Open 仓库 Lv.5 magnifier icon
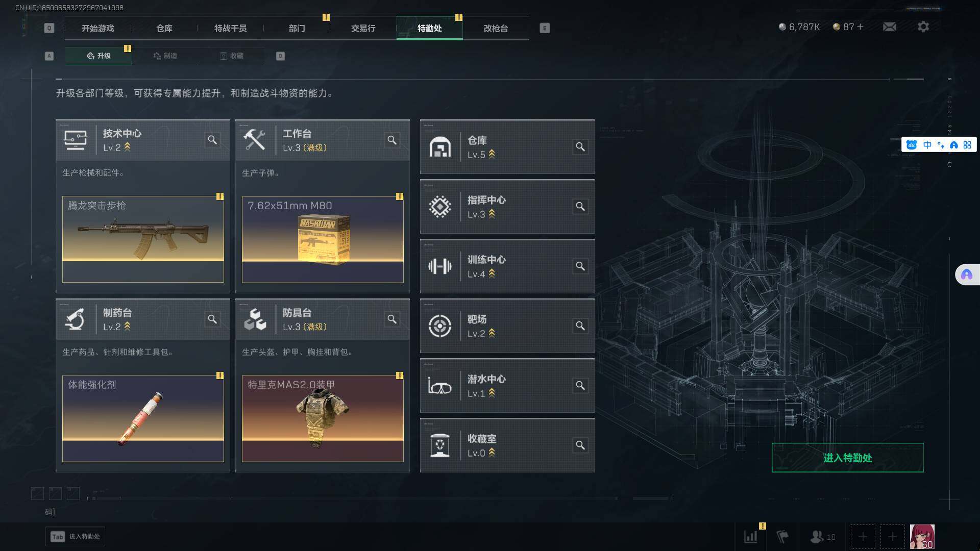Image resolution: width=980 pixels, height=551 pixels. pyautogui.click(x=580, y=147)
